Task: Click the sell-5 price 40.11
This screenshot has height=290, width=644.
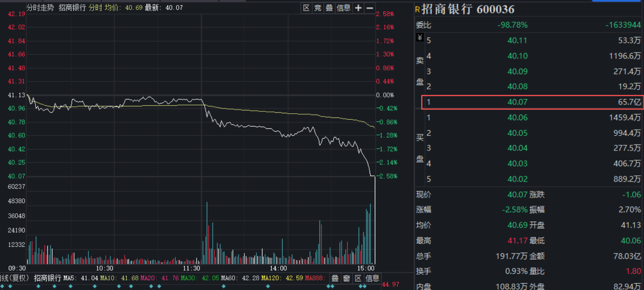Action: [517, 41]
